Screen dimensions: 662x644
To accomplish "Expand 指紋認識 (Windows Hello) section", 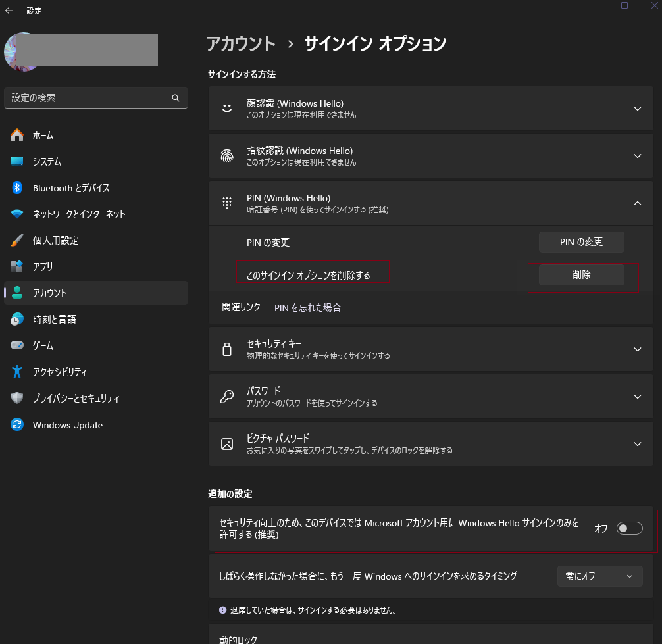I will click(x=638, y=156).
